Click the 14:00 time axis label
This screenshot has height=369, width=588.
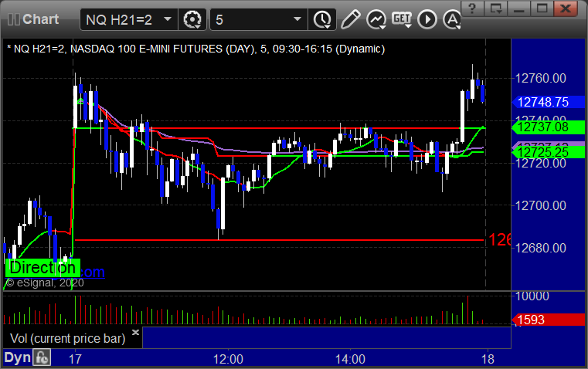[350, 359]
